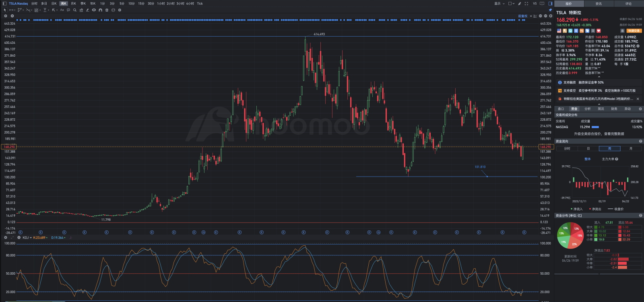Switch capital flow to 整体 view

(x=588, y=159)
